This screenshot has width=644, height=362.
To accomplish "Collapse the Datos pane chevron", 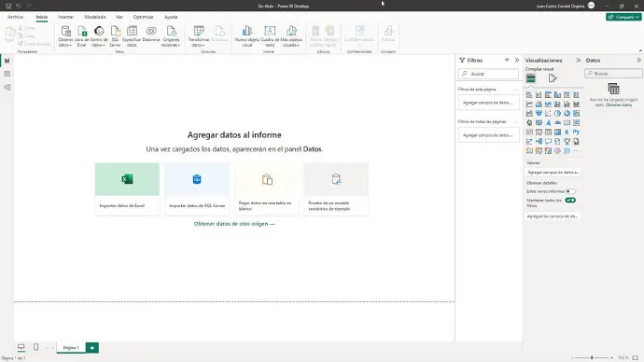I will pyautogui.click(x=638, y=61).
